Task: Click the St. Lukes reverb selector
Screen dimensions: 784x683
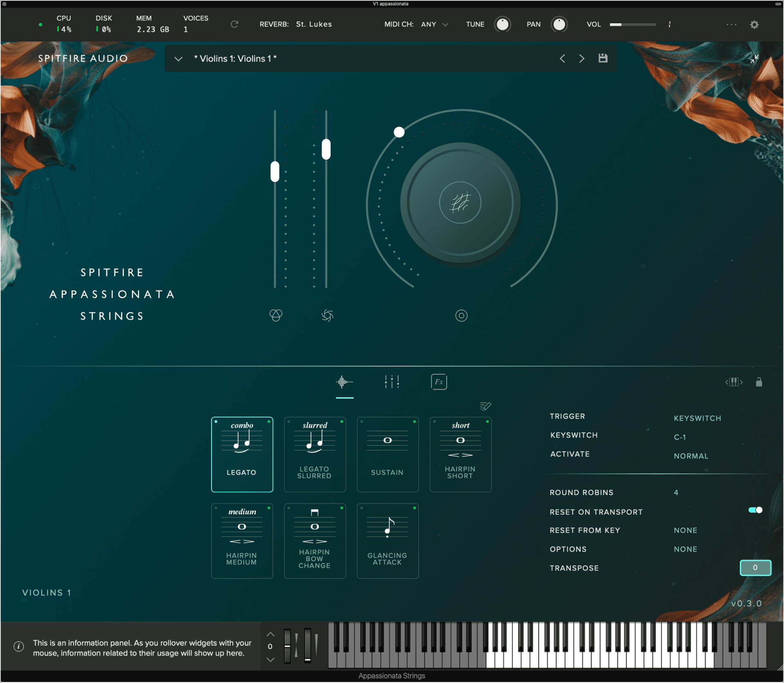Action: point(314,24)
